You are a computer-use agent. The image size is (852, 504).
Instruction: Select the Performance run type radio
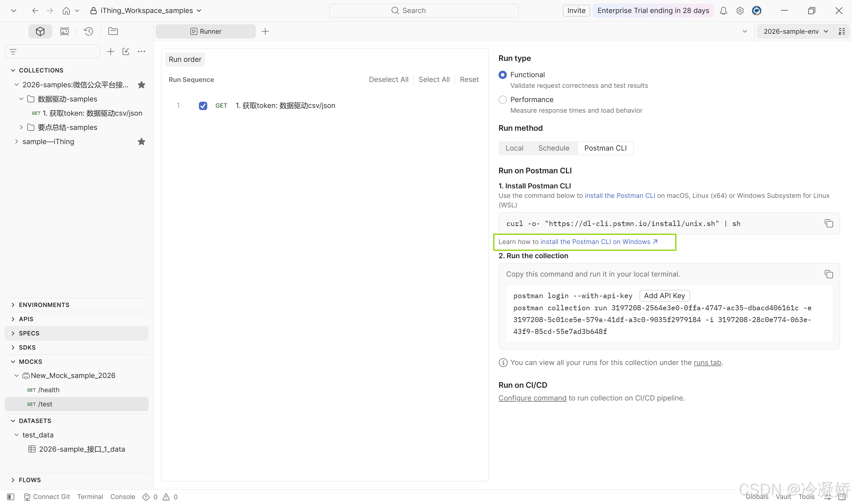tap(502, 99)
